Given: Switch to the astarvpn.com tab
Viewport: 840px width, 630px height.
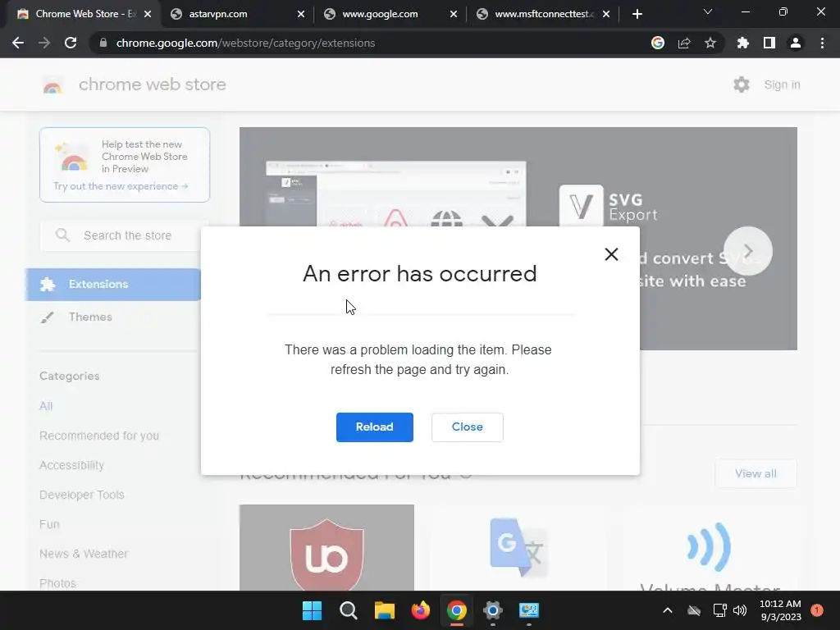Looking at the screenshot, I should (x=237, y=14).
